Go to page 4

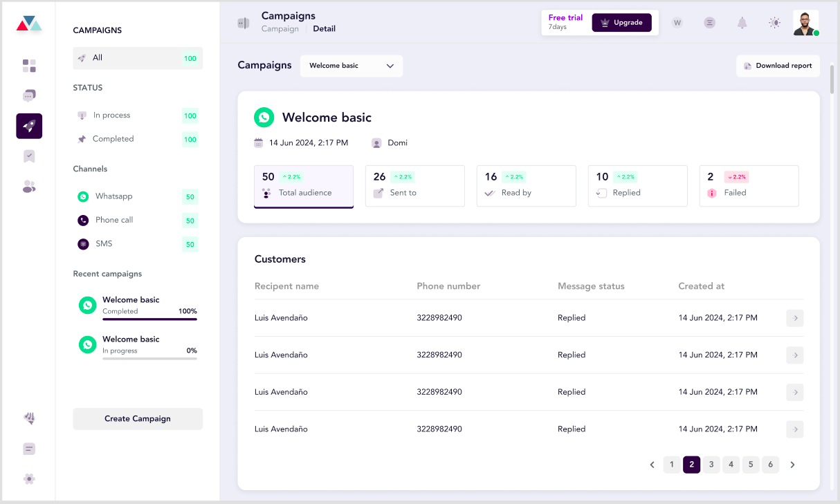click(x=731, y=465)
